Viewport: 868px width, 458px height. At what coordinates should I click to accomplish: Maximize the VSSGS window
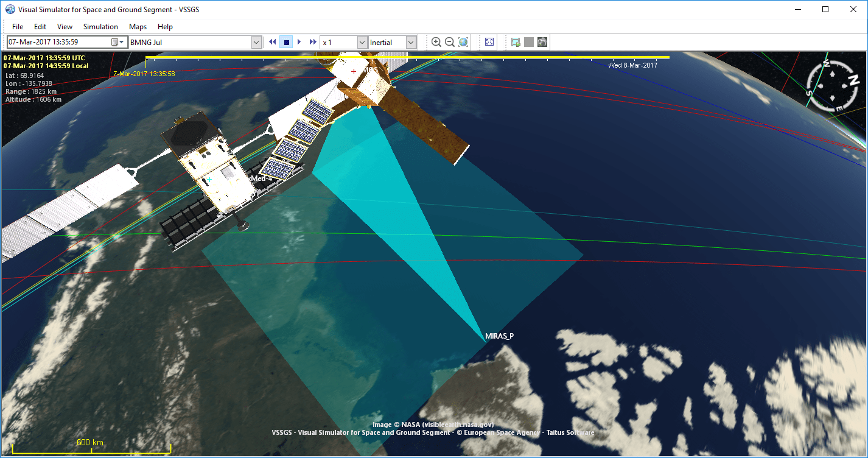tap(825, 9)
